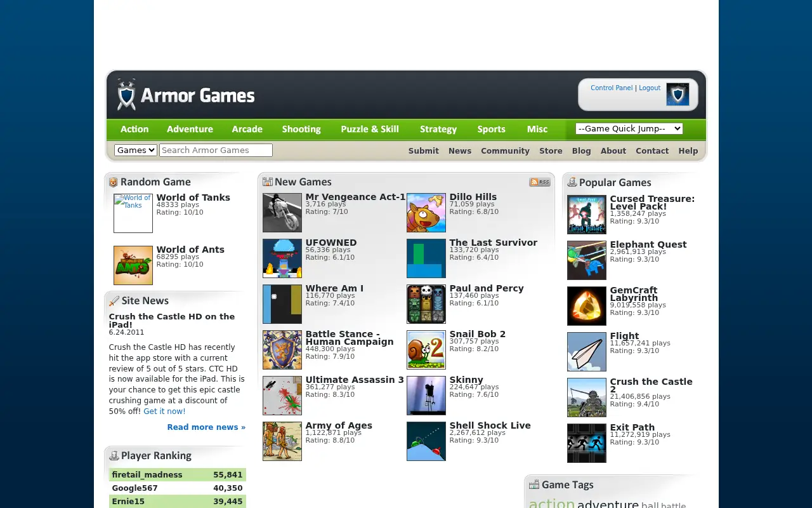This screenshot has width=812, height=508.
Task: Open the Exit Path thumbnail
Action: pyautogui.click(x=587, y=443)
